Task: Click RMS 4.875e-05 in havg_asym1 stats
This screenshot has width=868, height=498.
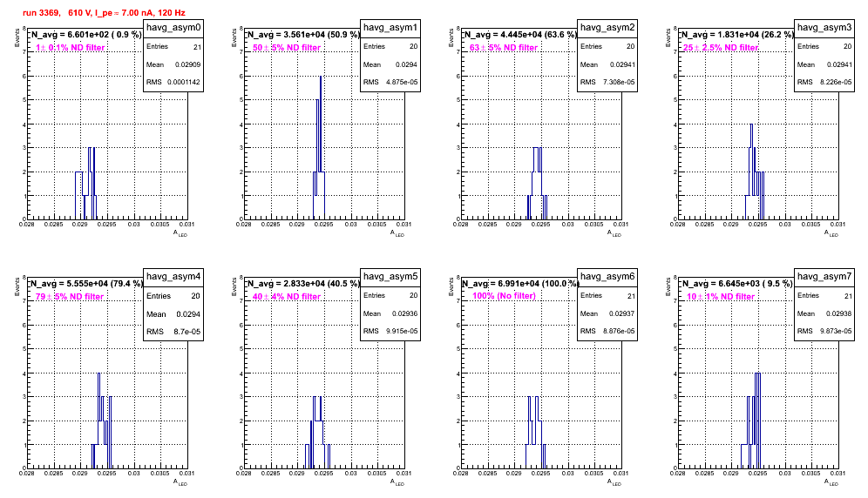Action: click(390, 82)
